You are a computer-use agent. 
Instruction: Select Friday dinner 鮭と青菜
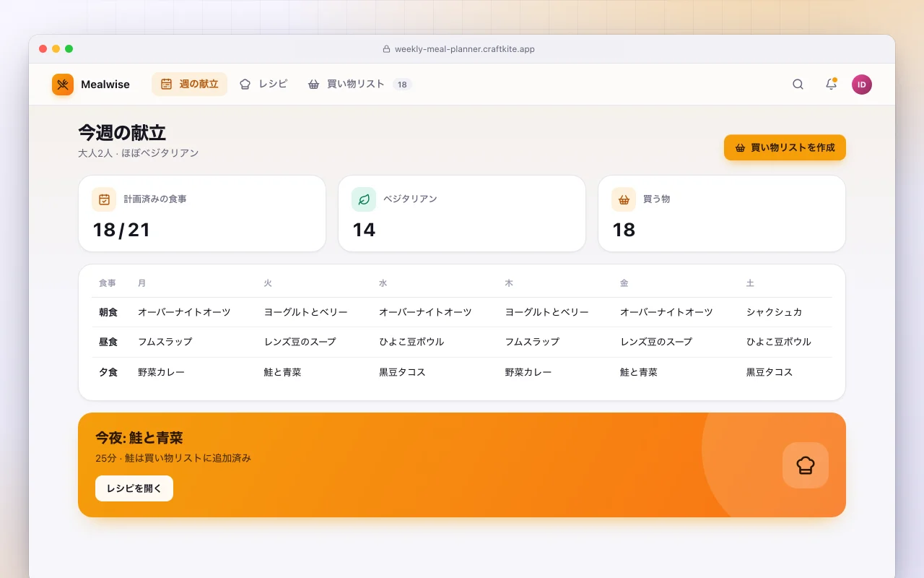pyautogui.click(x=639, y=372)
